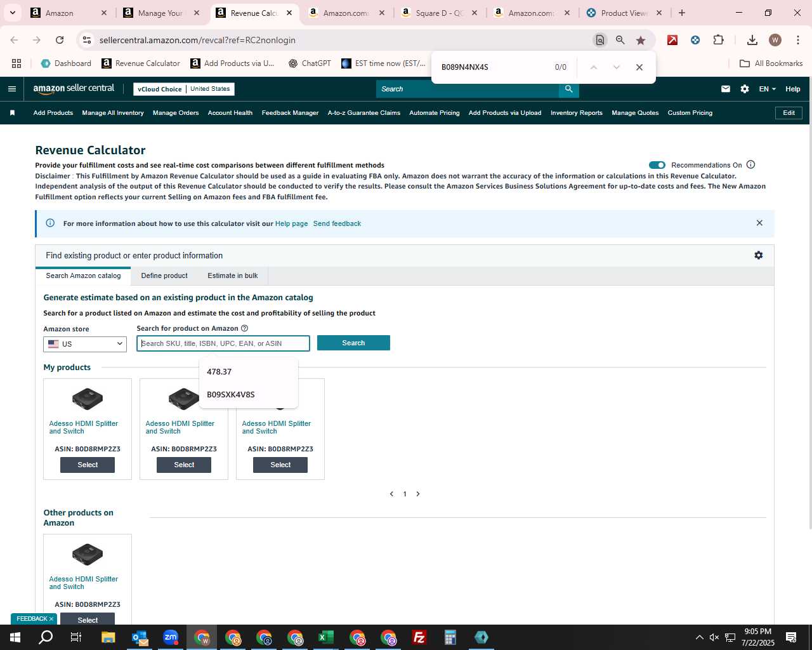
Task: Click Help in the header
Action: tap(793, 89)
